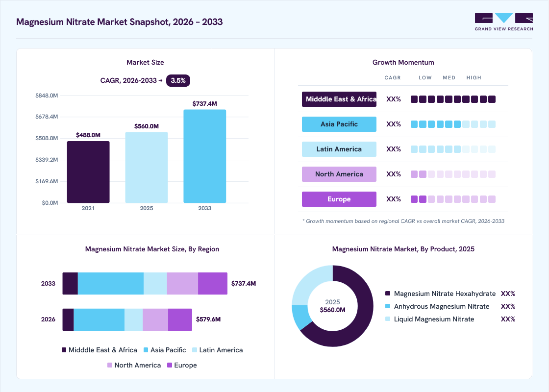The height and width of the screenshot is (392, 549).
Task: Click Latin America legend swatch
Action: pyautogui.click(x=195, y=350)
